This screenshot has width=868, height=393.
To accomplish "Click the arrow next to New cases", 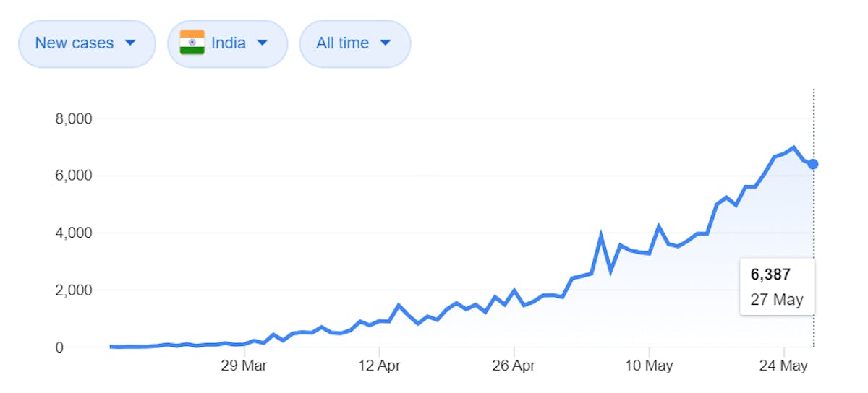I will [130, 43].
